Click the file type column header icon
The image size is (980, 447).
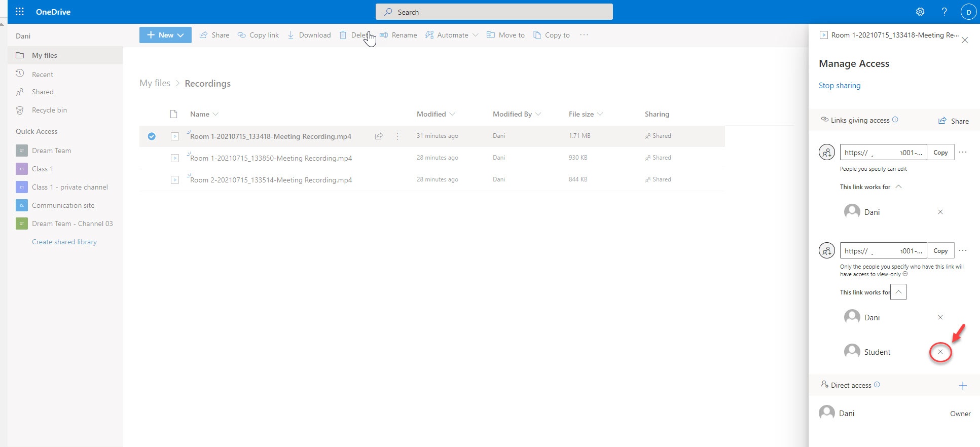pyautogui.click(x=173, y=114)
